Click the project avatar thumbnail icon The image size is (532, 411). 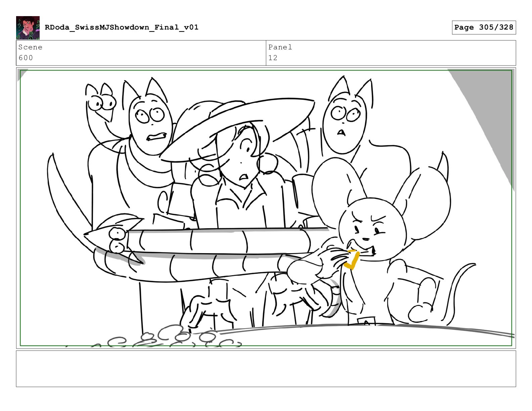[x=28, y=28]
